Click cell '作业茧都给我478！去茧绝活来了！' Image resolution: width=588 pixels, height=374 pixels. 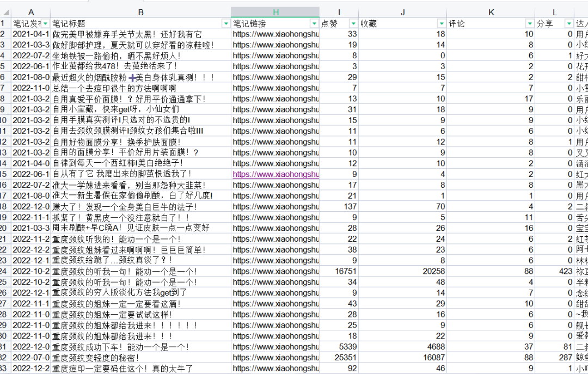140,66
